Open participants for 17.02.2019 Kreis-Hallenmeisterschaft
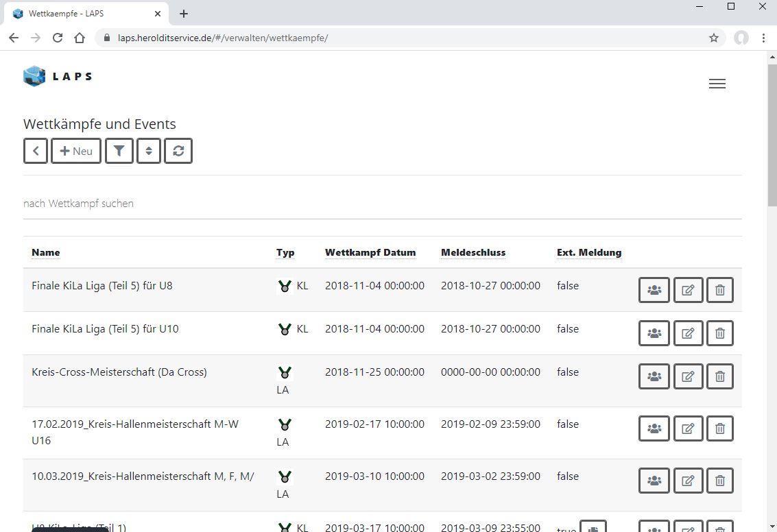777x532 pixels. [x=654, y=428]
